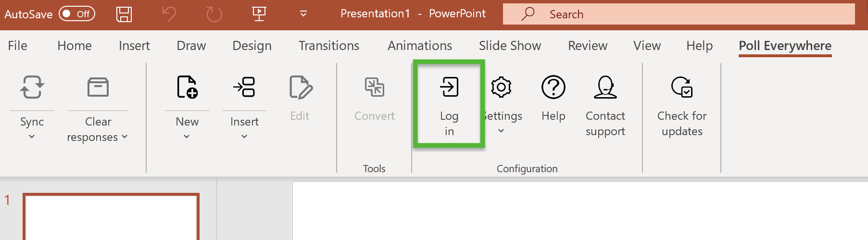
Task: Open the Help ribbon tab
Action: pyautogui.click(x=699, y=46)
